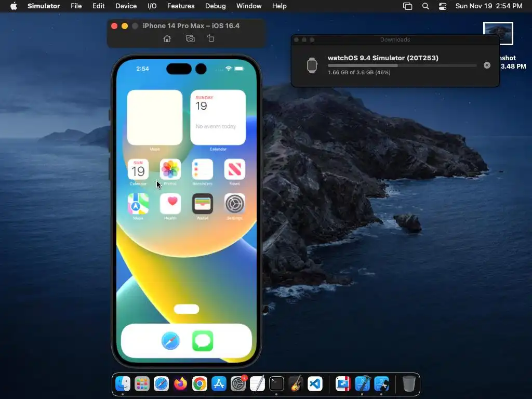Launch GarageBand from the Mac dock

296,384
